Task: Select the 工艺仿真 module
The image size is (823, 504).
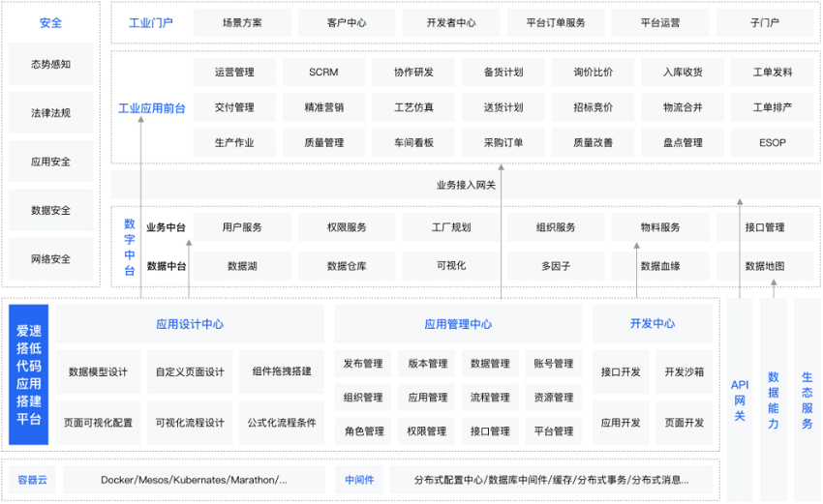Action: (413, 107)
